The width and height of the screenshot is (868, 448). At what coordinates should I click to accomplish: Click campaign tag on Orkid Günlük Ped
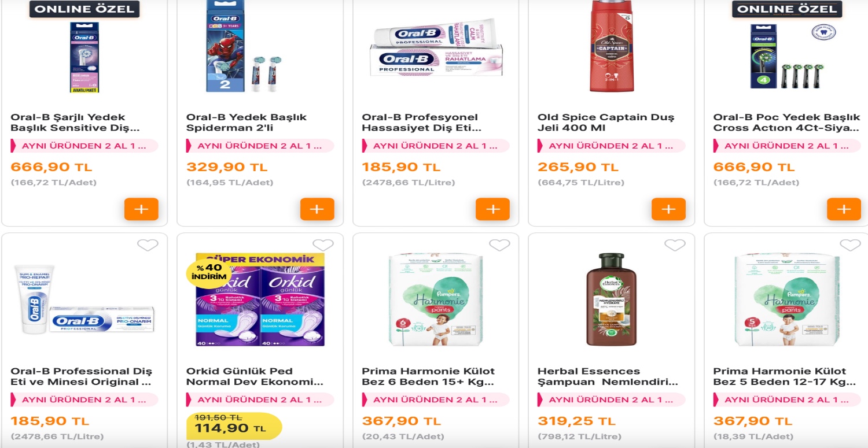click(260, 399)
